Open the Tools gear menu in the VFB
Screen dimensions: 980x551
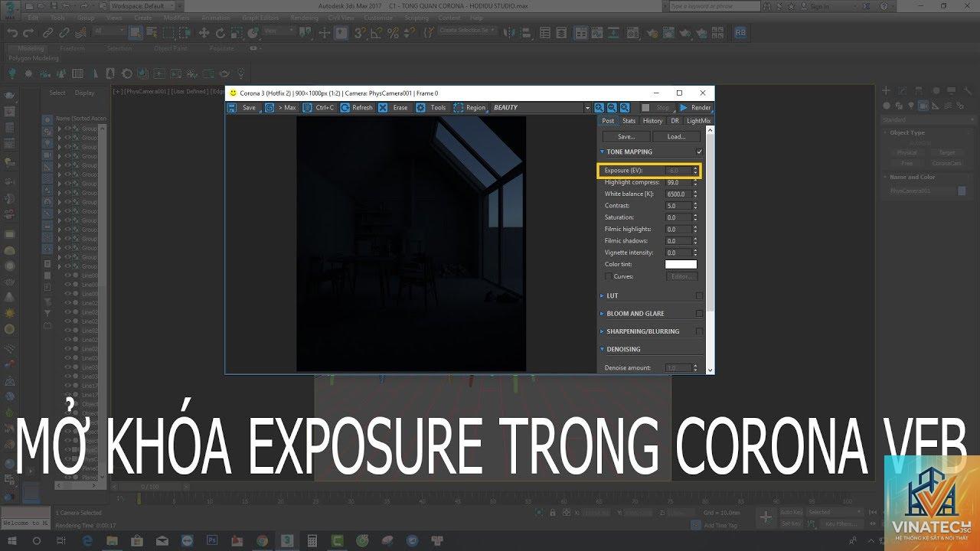[431, 108]
